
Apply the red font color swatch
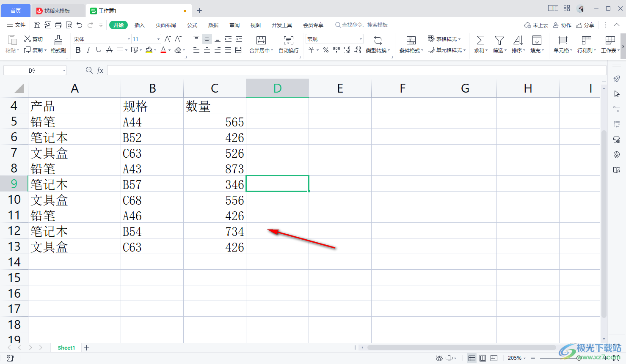point(163,50)
